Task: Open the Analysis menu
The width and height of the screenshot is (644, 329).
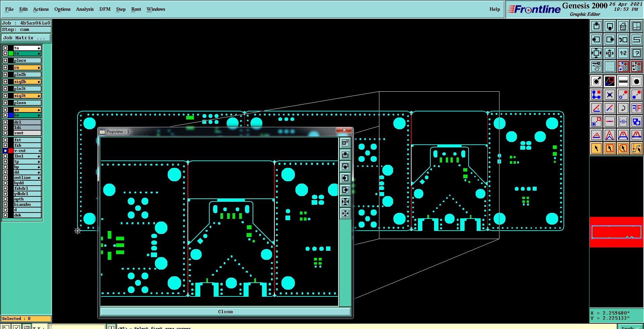Action: 85,9
